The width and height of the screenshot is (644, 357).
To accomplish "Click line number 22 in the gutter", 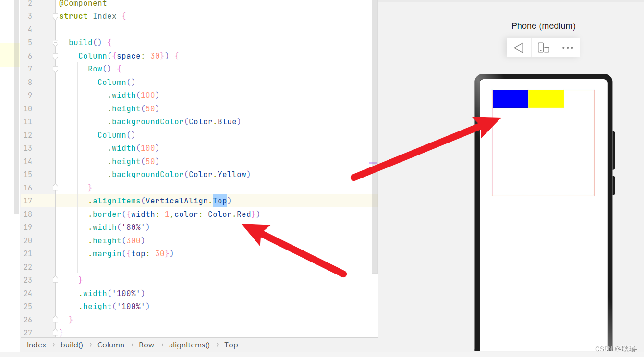I will (x=28, y=267).
